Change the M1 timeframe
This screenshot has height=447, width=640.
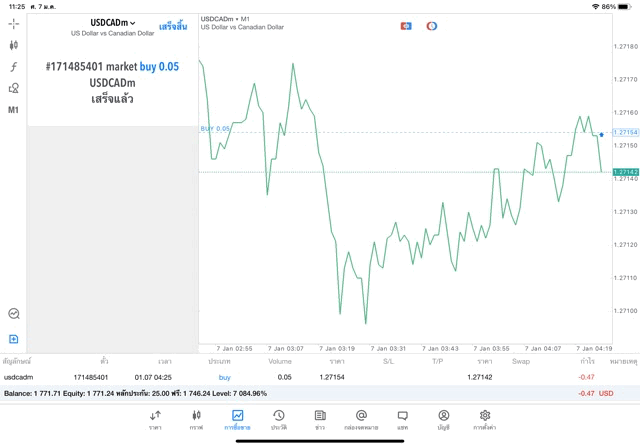click(13, 110)
